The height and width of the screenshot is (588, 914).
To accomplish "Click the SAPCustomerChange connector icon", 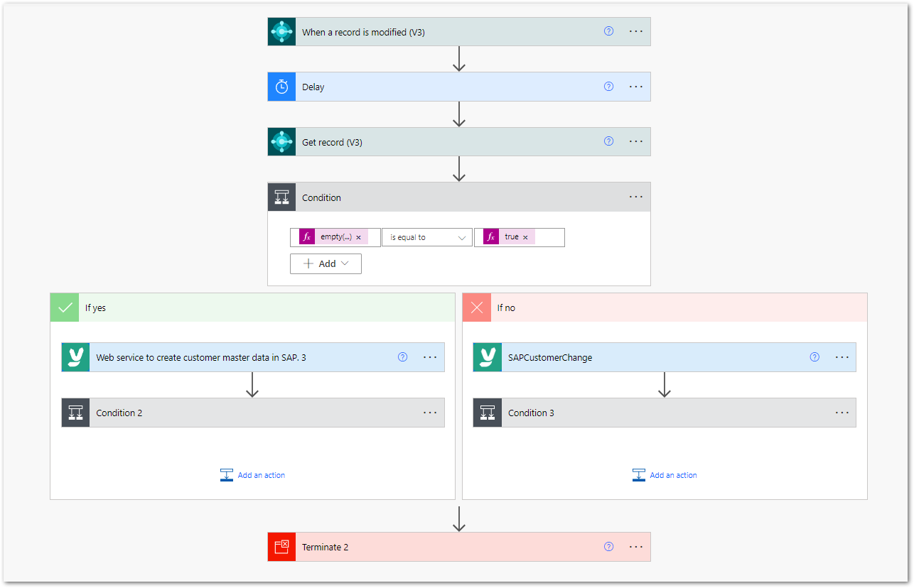I will tap(487, 357).
